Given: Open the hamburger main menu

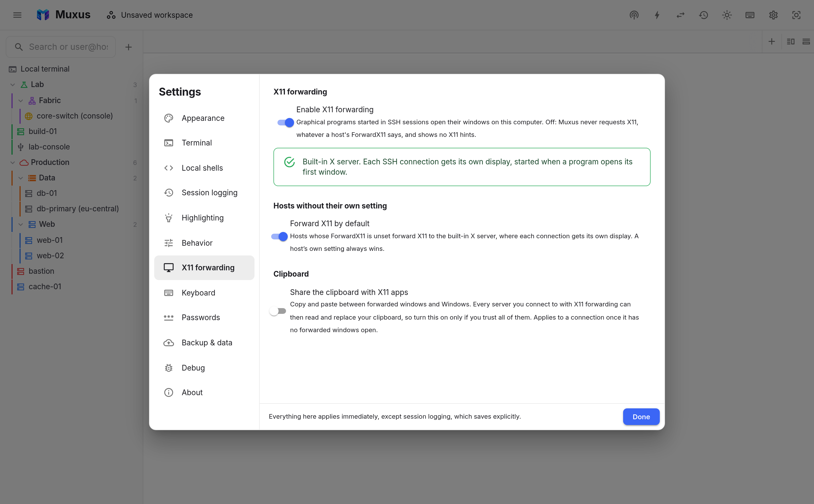Looking at the screenshot, I should click(x=17, y=15).
